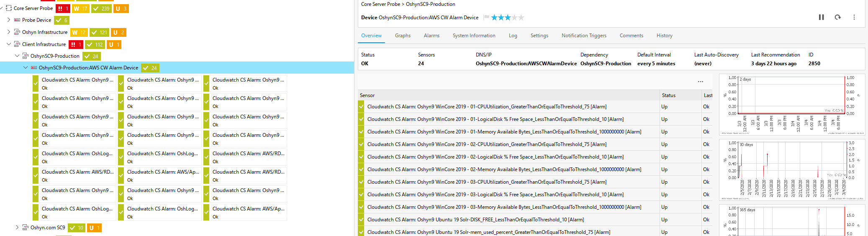The image size is (868, 236).
Task: Expand the Oshyn.com SC9 group
Action: (x=17, y=227)
